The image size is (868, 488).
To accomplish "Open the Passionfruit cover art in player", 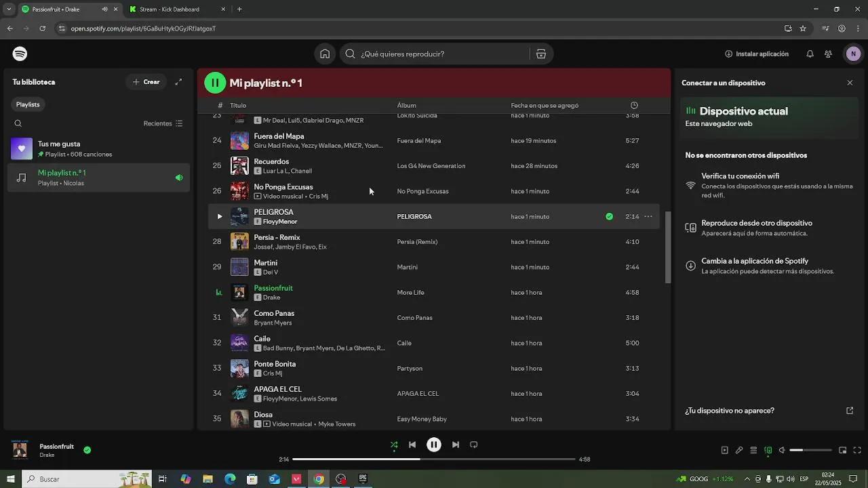I will [20, 450].
